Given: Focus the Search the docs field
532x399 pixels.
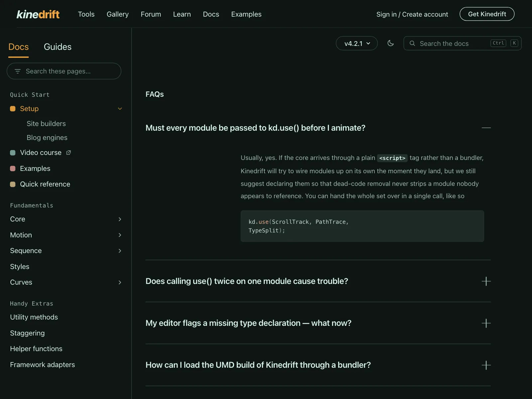Looking at the screenshot, I should point(463,43).
